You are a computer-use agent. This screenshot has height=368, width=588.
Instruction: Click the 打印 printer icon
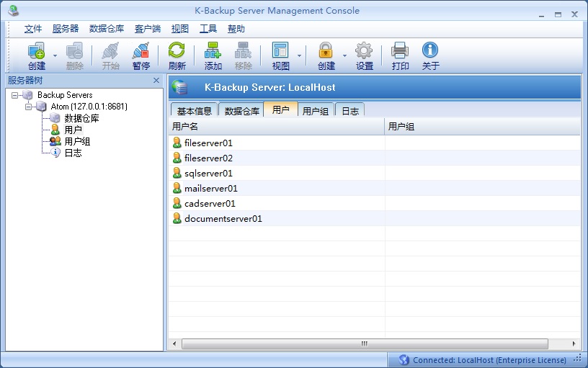[x=400, y=50]
